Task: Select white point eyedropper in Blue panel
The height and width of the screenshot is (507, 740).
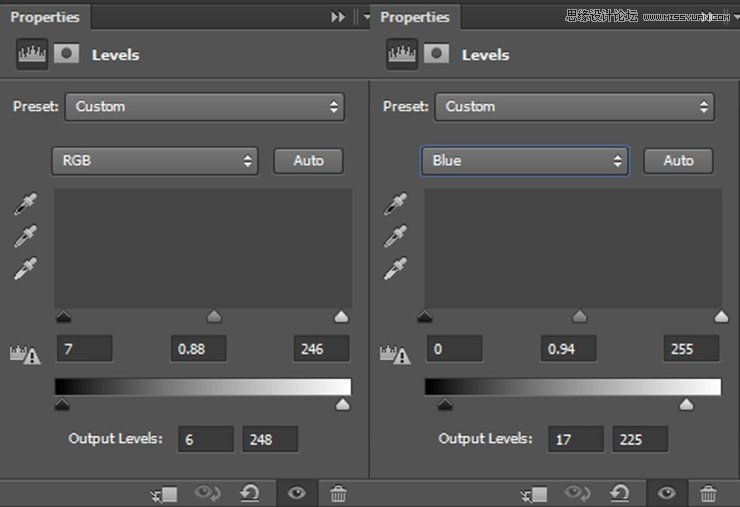Action: tap(395, 268)
